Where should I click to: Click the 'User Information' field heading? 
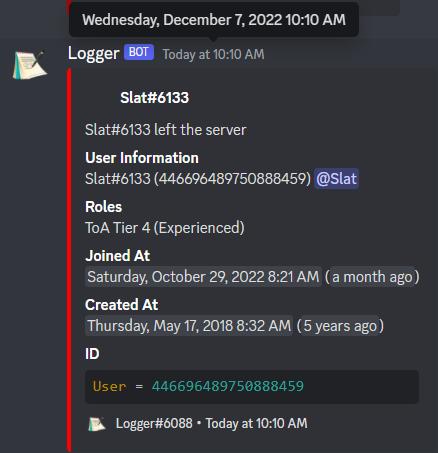[x=142, y=158]
